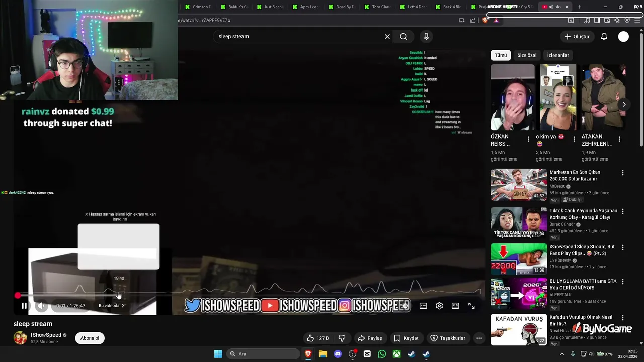
Task: Switch to theater mode view
Action: 455,306
